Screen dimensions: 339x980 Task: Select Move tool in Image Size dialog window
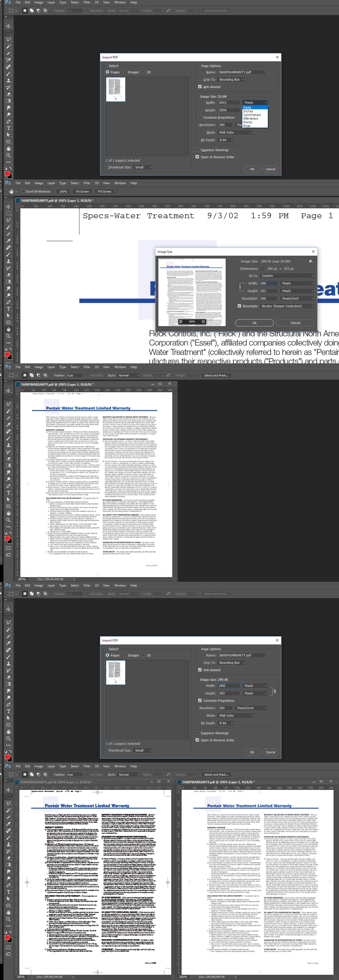[x=8, y=207]
